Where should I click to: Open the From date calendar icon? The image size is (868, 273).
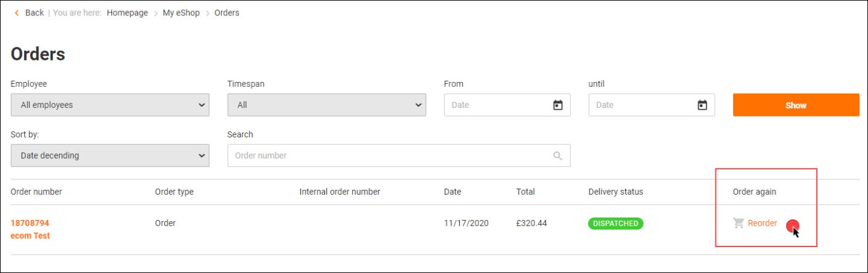tap(558, 105)
